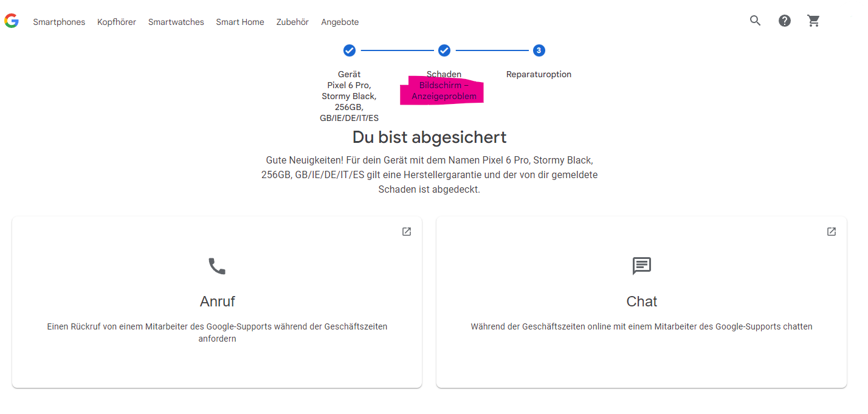This screenshot has width=868, height=414.
Task: Open Anruf card external link icon
Action: point(407,232)
